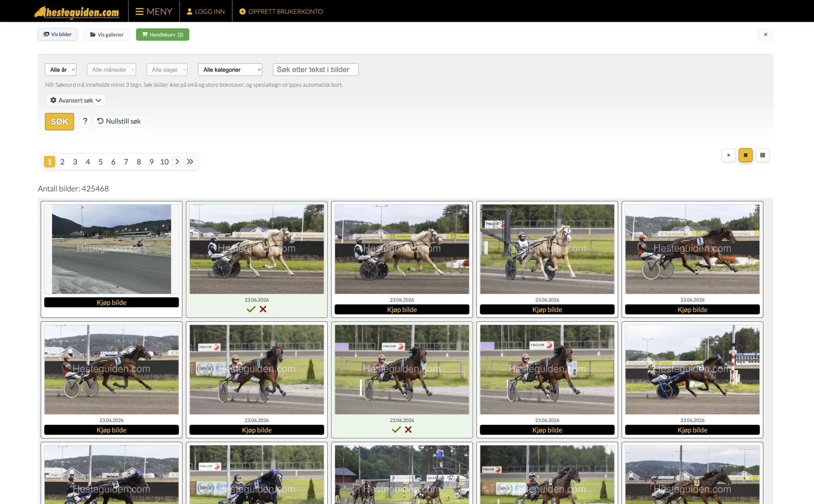Jump to last page double arrow
Screen dimensions: 814x504
point(190,162)
